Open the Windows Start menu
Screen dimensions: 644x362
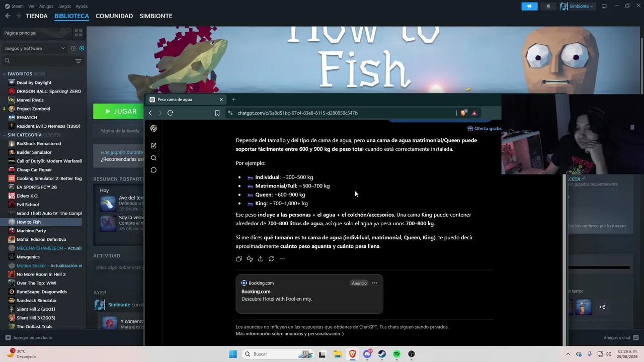232,354
